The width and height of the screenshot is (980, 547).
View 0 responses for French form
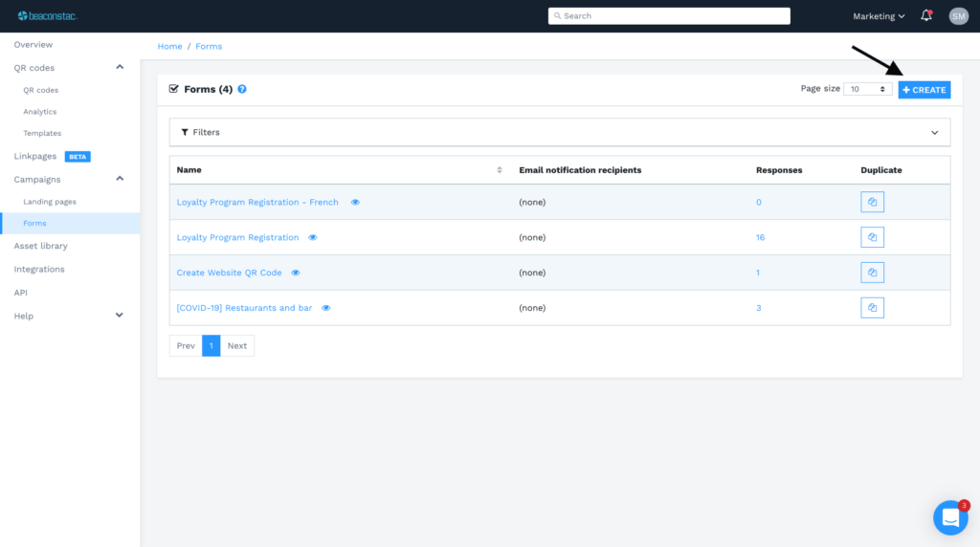click(x=759, y=203)
